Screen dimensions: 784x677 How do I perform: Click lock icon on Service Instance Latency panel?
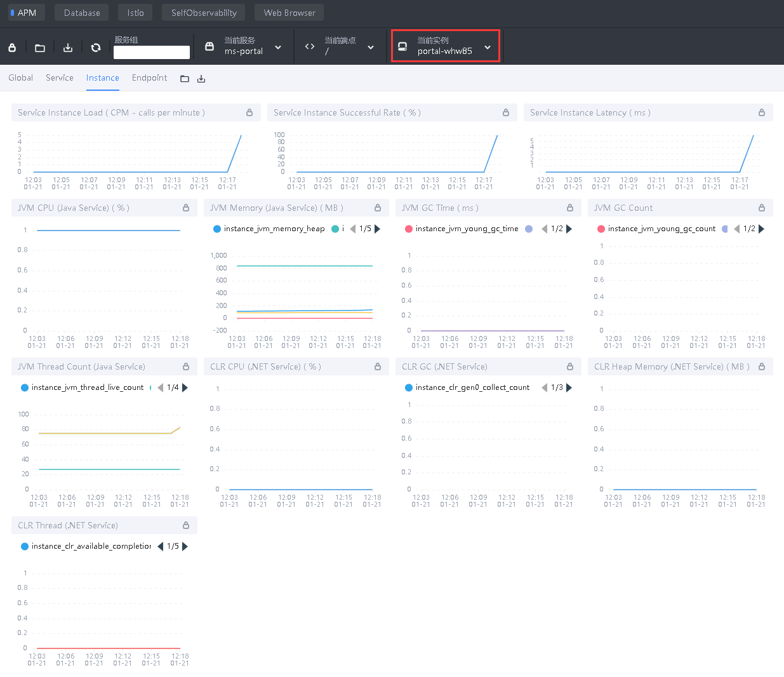pyautogui.click(x=762, y=112)
